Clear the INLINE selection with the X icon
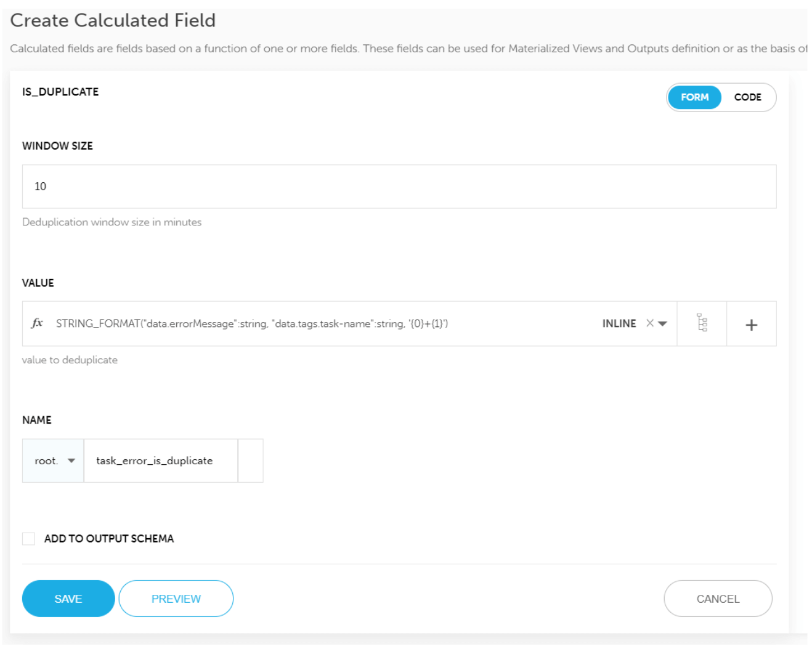 pyautogui.click(x=649, y=323)
